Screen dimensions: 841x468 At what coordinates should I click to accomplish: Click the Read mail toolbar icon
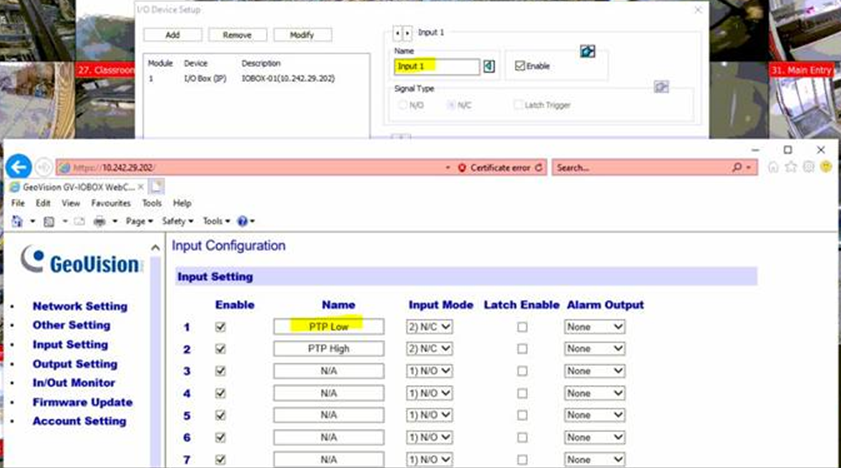click(x=79, y=221)
